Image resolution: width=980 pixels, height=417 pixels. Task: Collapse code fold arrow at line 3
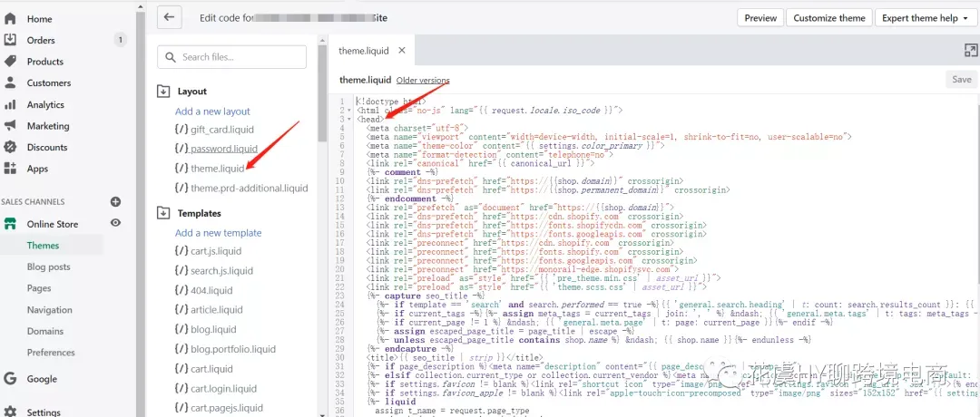(x=349, y=119)
